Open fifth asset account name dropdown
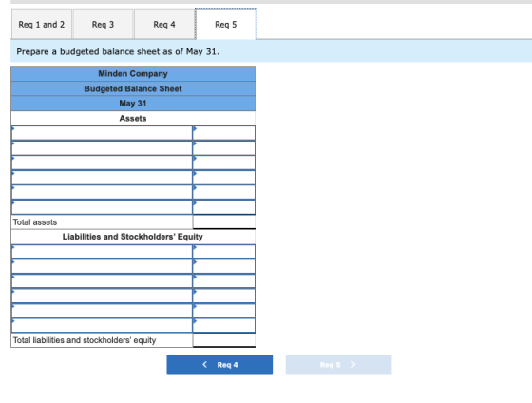 (x=102, y=192)
